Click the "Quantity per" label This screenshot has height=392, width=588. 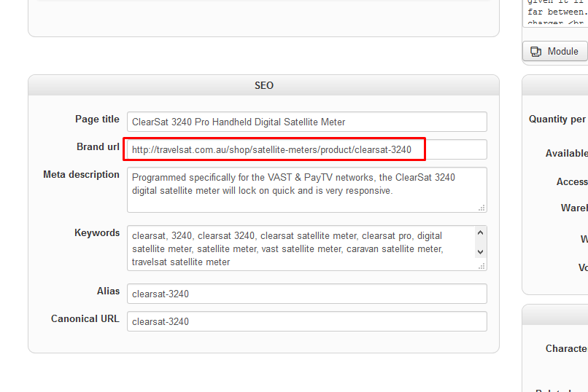pyautogui.click(x=557, y=119)
